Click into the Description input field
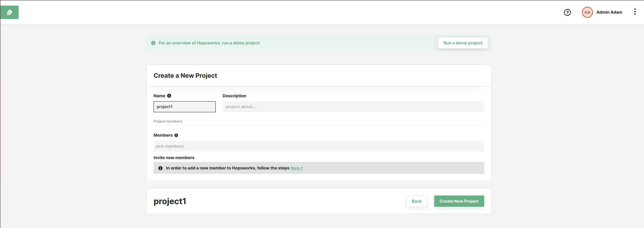 click(x=353, y=107)
